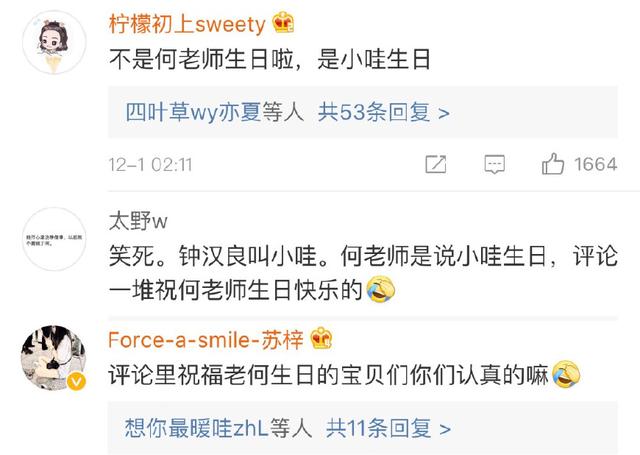640x455 pixels.
Task: Expand 共11条回复 replies thread
Action: click(x=388, y=428)
